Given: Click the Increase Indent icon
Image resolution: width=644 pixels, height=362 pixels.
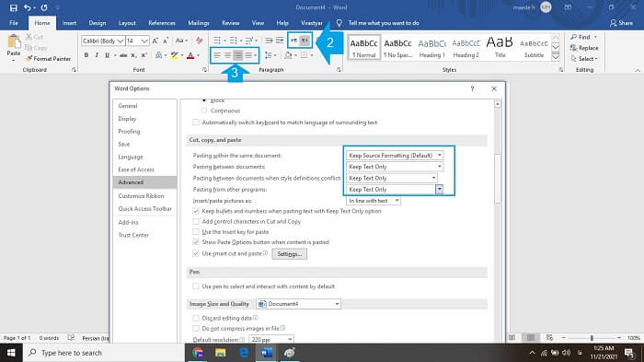Looking at the screenshot, I should pos(280,41).
